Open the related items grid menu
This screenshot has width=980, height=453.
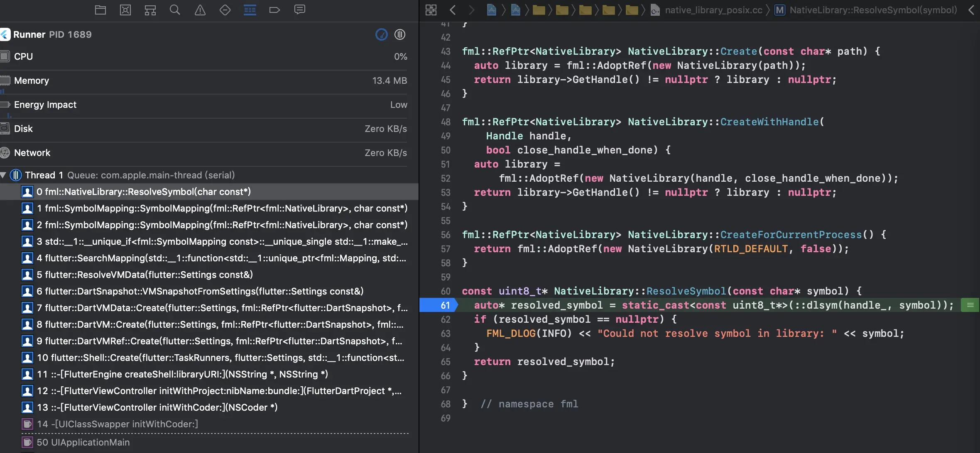tap(431, 10)
